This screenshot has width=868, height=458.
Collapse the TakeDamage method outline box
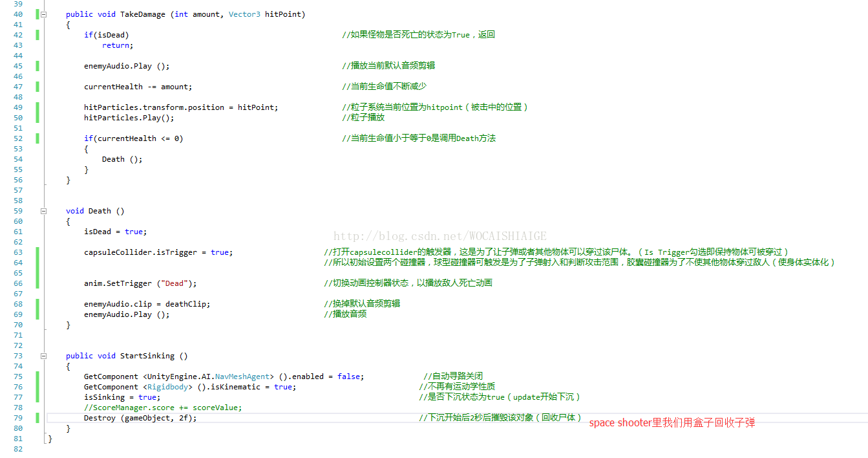coord(43,14)
